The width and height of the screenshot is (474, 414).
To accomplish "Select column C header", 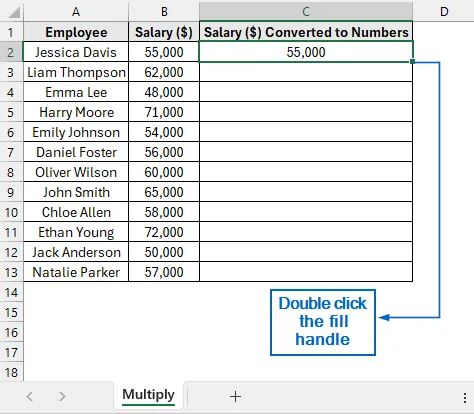I will click(306, 12).
